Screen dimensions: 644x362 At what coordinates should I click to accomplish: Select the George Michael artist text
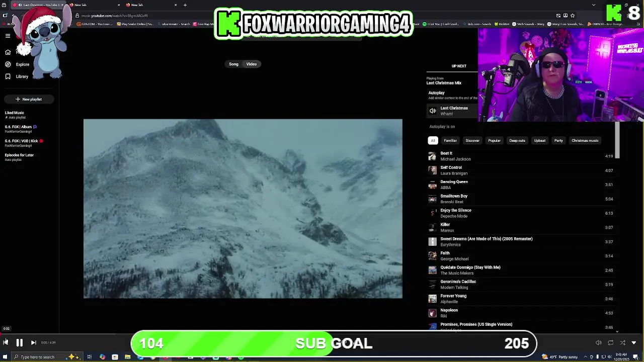pyautogui.click(x=454, y=259)
